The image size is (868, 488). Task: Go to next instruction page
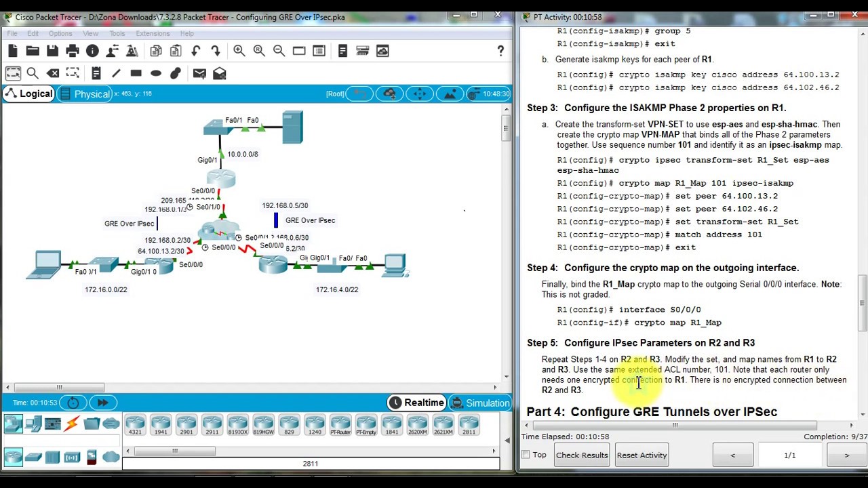coord(846,455)
